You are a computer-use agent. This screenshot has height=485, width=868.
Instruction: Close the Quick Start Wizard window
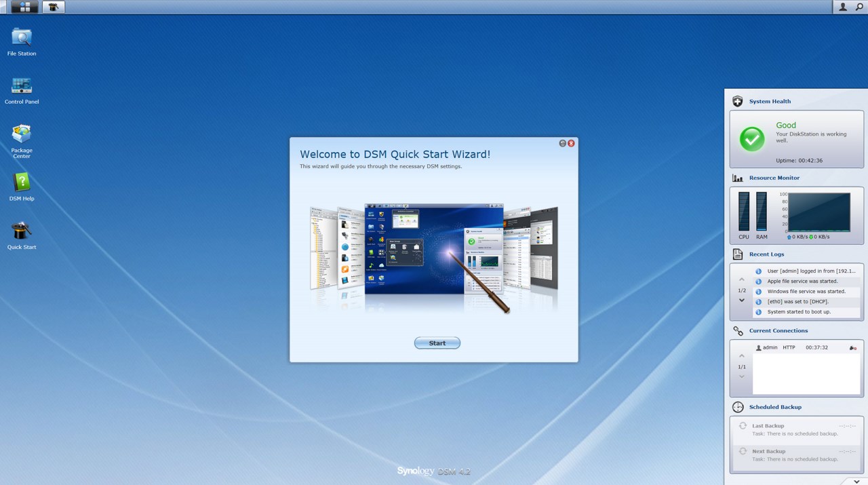[571, 144]
